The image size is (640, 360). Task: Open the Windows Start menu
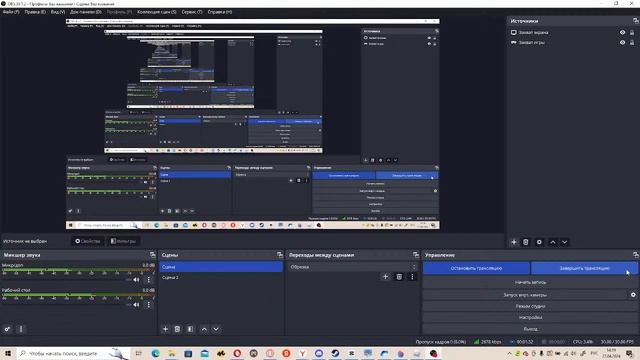click(x=8, y=353)
